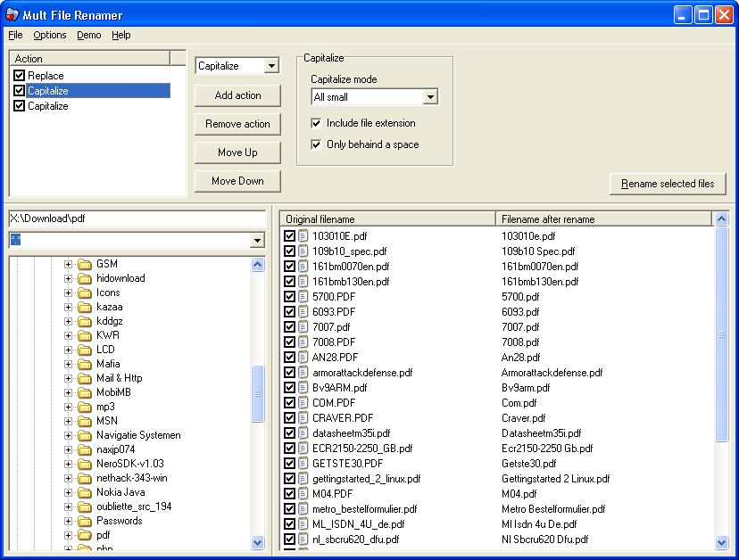Viewport: 739px width, 560px height.
Task: Click the Nokia Java folder icon
Action: [87, 491]
